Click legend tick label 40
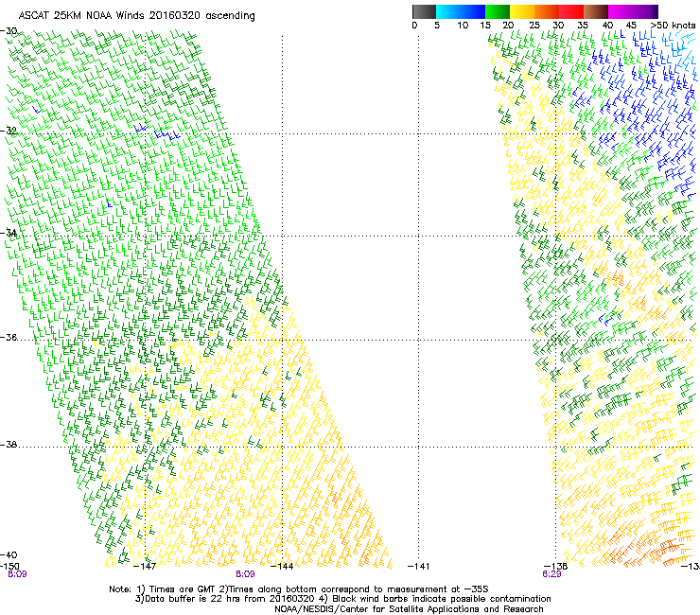The height and width of the screenshot is (615, 700). click(x=607, y=26)
